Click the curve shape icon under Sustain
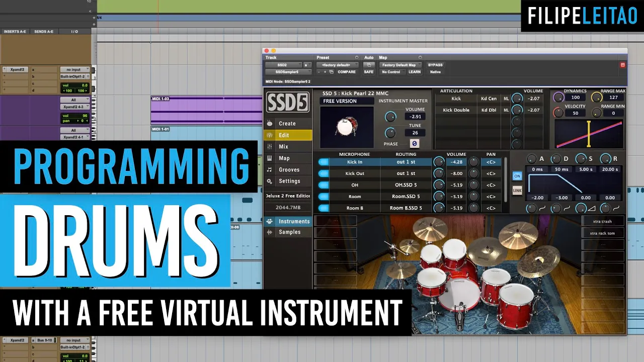Screen dimensions: 644x362 click(592, 208)
